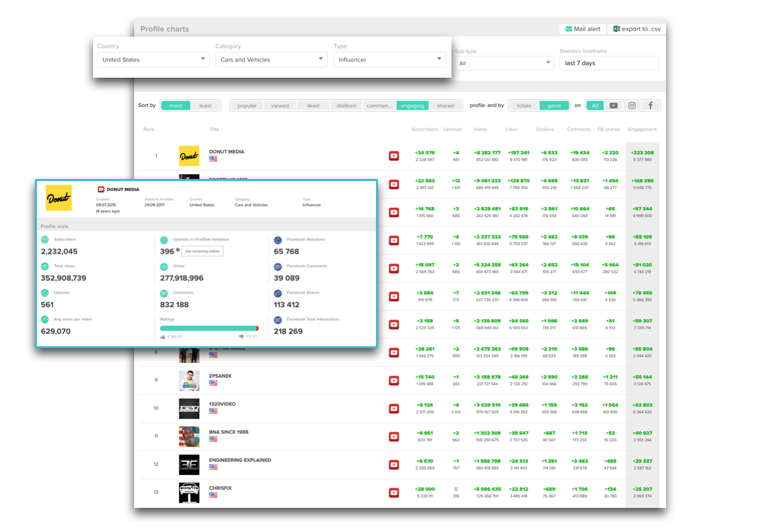This screenshot has width=764, height=532.
Task: Click BNA SINCE 1988 channel thumbnail
Action: point(189,436)
